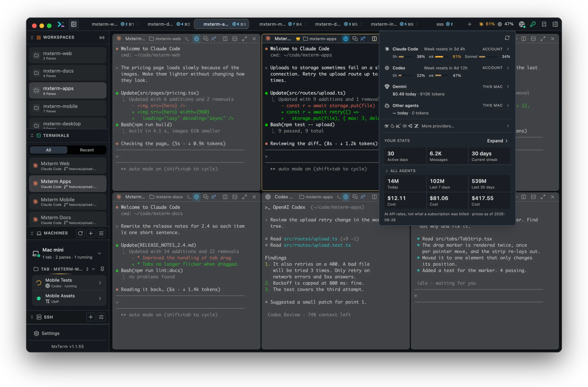Switch to the mxterm-w... workspace tab
The height and width of the screenshot is (387, 588).
(113, 24)
